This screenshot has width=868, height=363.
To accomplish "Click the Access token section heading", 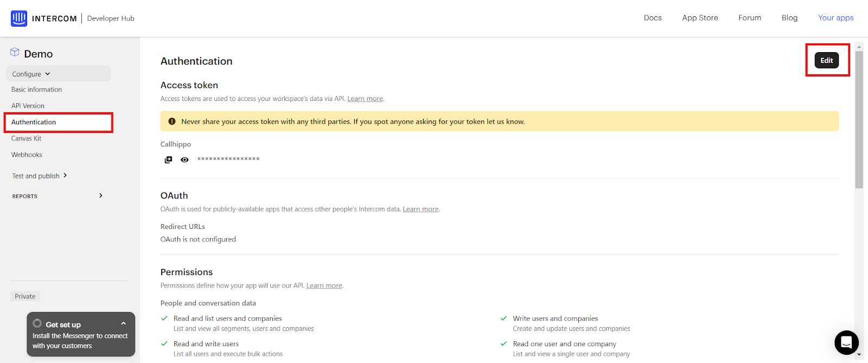I will coord(189,85).
